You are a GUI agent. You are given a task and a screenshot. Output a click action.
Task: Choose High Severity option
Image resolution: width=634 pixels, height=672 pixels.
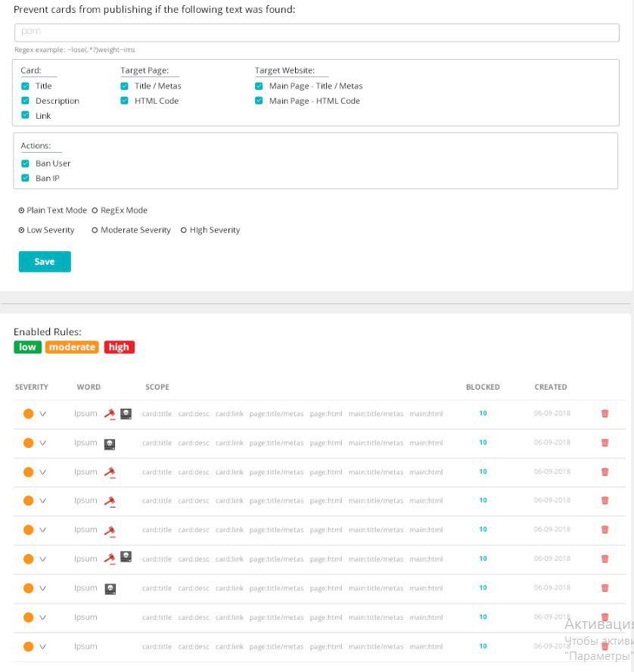tap(183, 230)
